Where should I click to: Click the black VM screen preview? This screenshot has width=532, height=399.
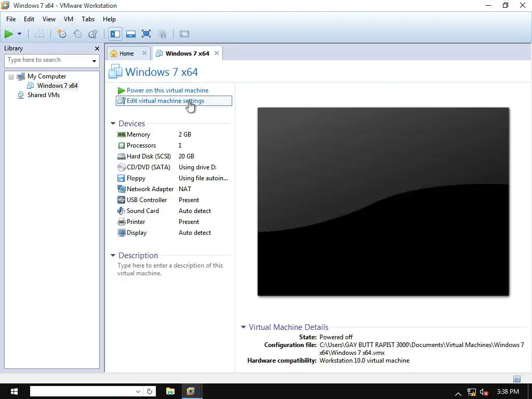pos(383,202)
